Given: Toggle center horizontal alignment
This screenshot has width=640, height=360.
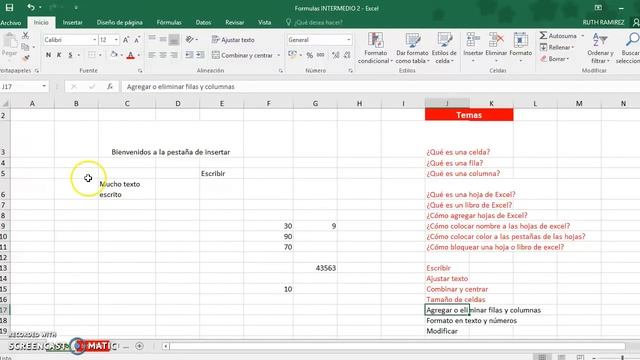Looking at the screenshot, I should click(x=163, y=55).
